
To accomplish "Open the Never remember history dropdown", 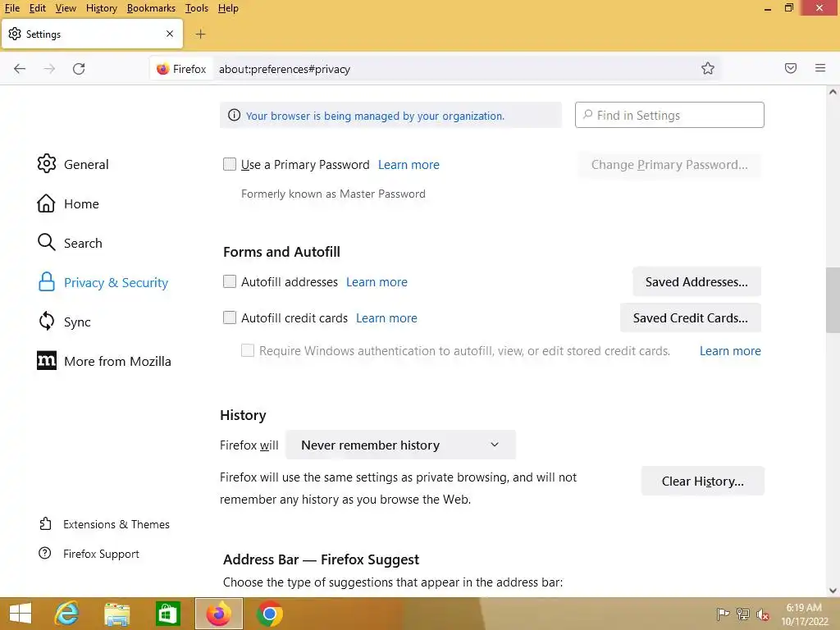I will [x=400, y=445].
